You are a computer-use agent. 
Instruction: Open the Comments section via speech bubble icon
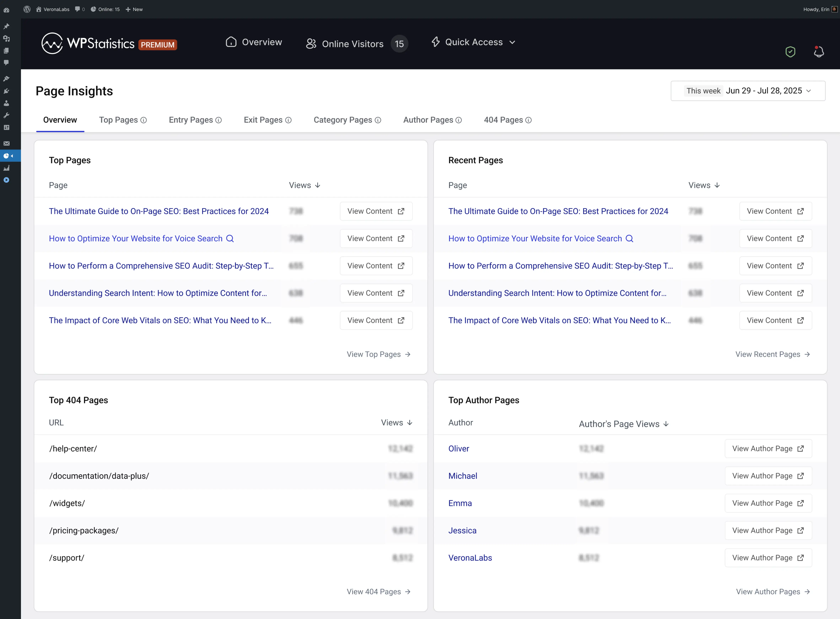[6, 63]
